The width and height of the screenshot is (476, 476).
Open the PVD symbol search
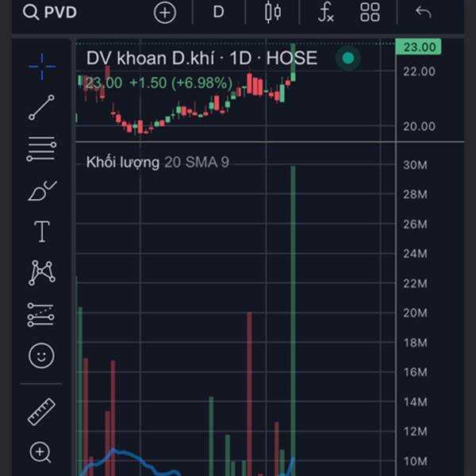pyautogui.click(x=50, y=12)
